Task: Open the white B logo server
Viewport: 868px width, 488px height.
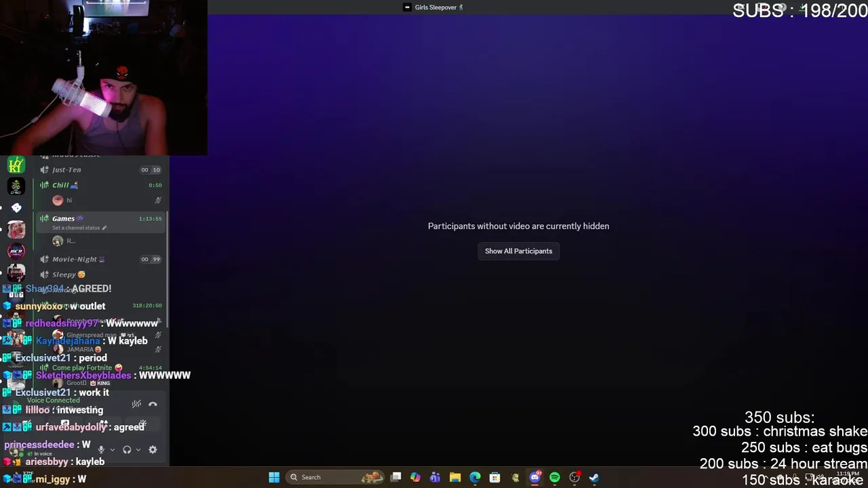Action: click(16, 207)
